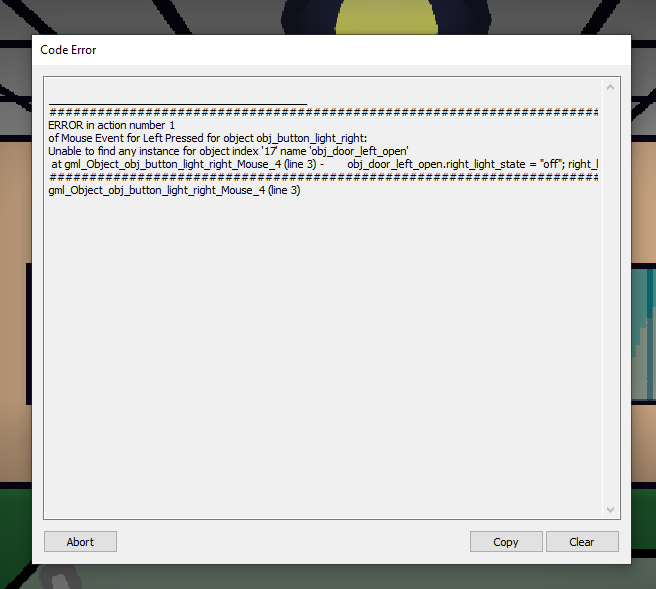The image size is (656, 589).
Task: Click the "ERROR in action number 1" line
Action: (x=111, y=125)
